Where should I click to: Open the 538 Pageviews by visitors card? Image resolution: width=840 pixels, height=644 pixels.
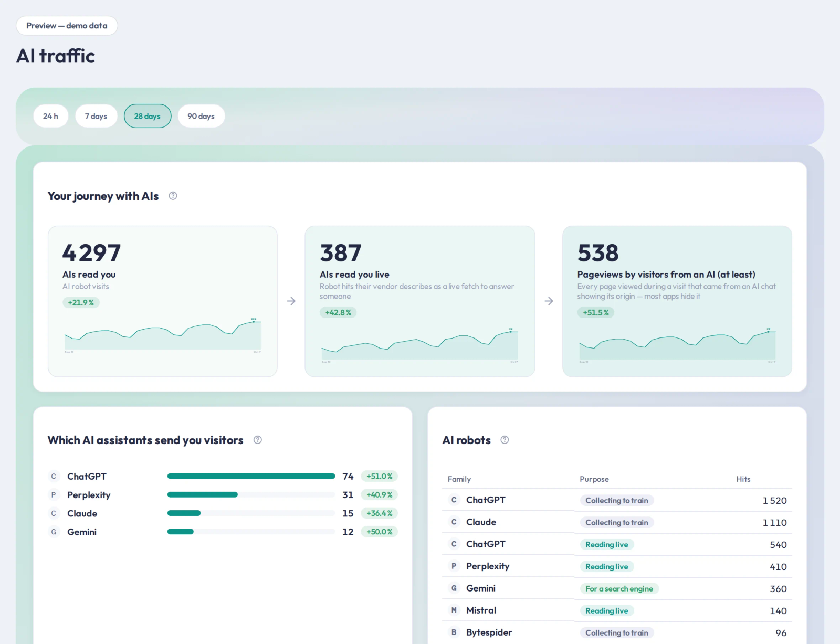click(x=677, y=301)
